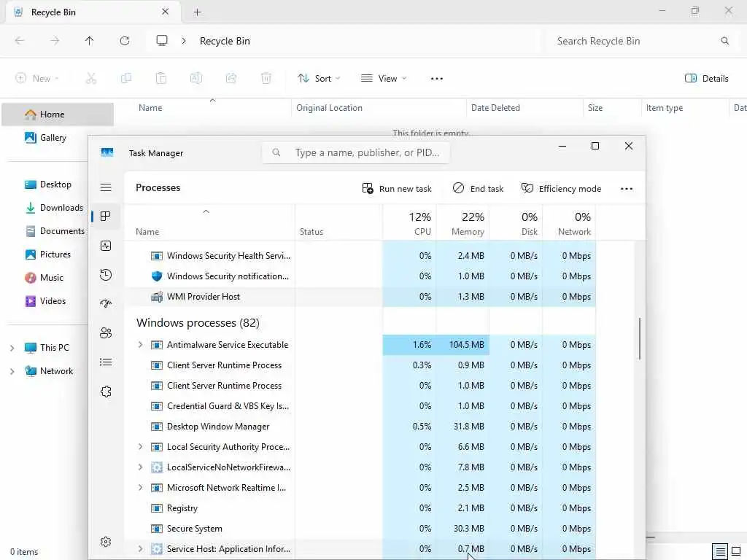The height and width of the screenshot is (560, 747).
Task: Select Secure System process row
Action: click(360, 529)
